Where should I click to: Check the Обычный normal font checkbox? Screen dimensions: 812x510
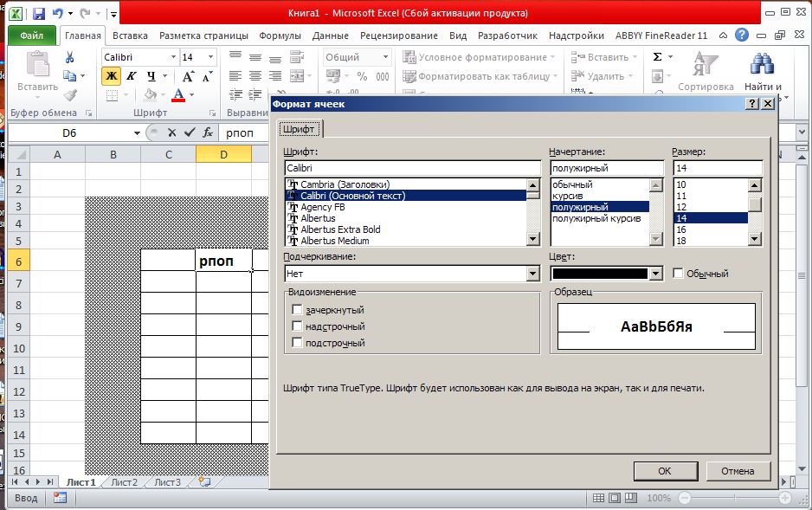[678, 273]
